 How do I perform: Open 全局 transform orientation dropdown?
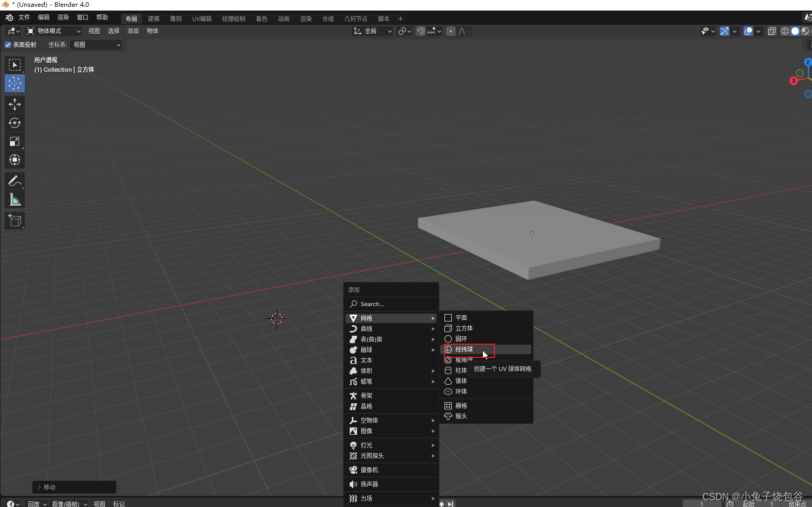click(x=373, y=31)
